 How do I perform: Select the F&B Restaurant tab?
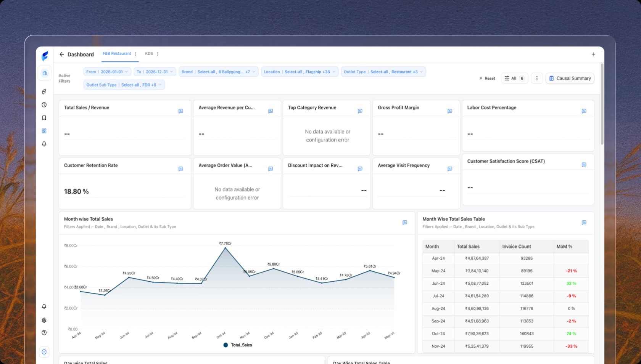coord(117,53)
